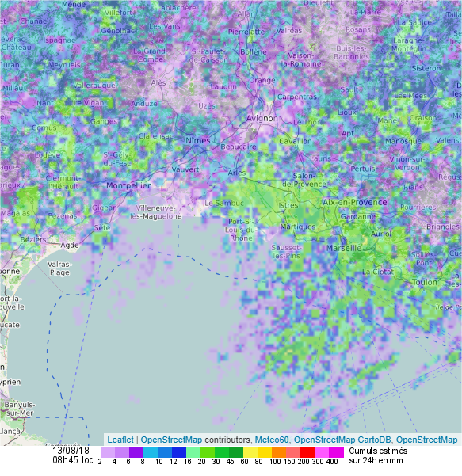Select the red 200 mm legend swatch
This screenshot has width=462, height=476.
tap(307, 452)
